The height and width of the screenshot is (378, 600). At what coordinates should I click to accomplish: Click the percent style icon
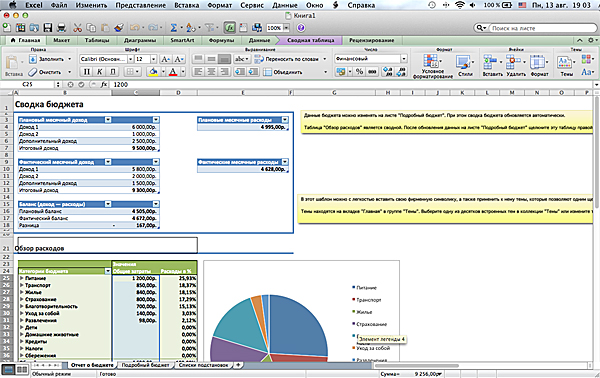click(359, 72)
